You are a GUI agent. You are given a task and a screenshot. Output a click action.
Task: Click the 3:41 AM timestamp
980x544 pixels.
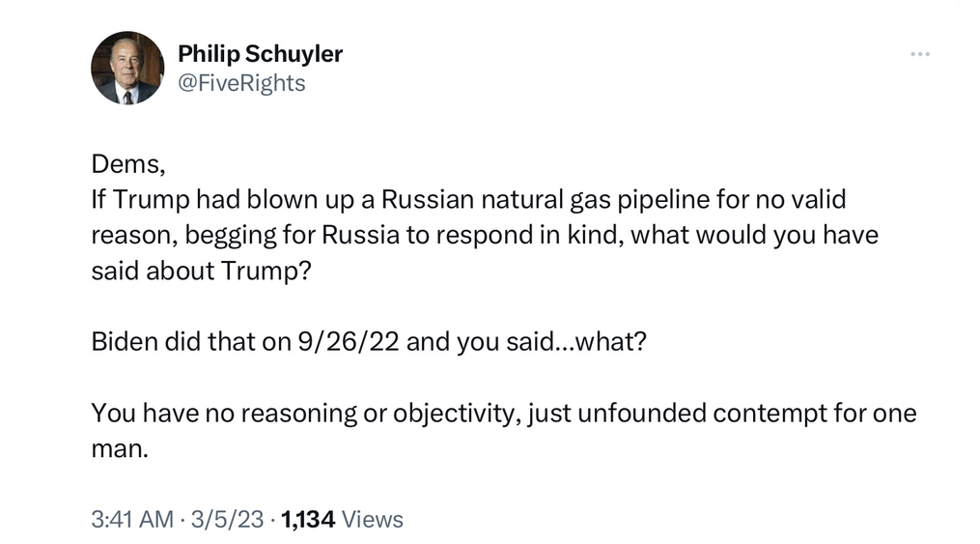132,519
